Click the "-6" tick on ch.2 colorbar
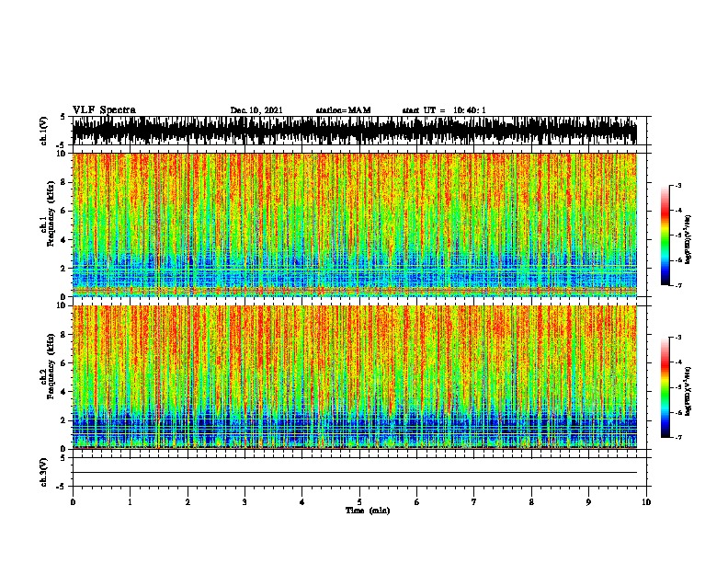 tap(678, 412)
